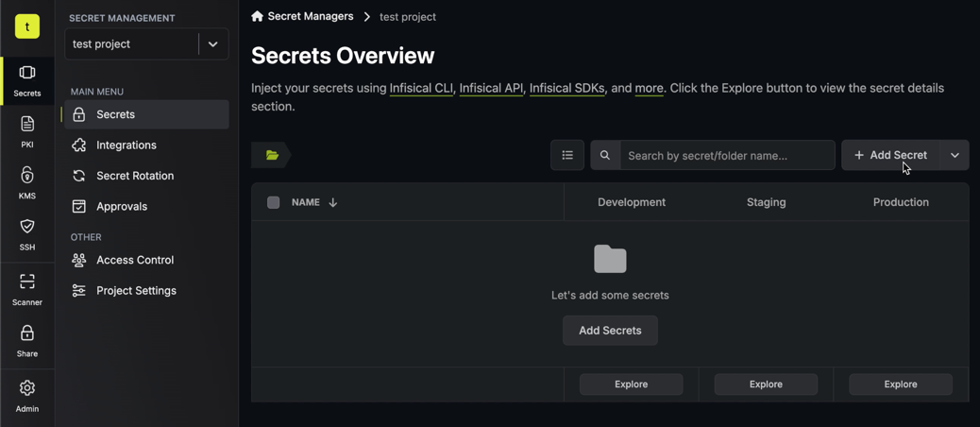
Task: Open the KMS section icon
Action: tap(26, 175)
